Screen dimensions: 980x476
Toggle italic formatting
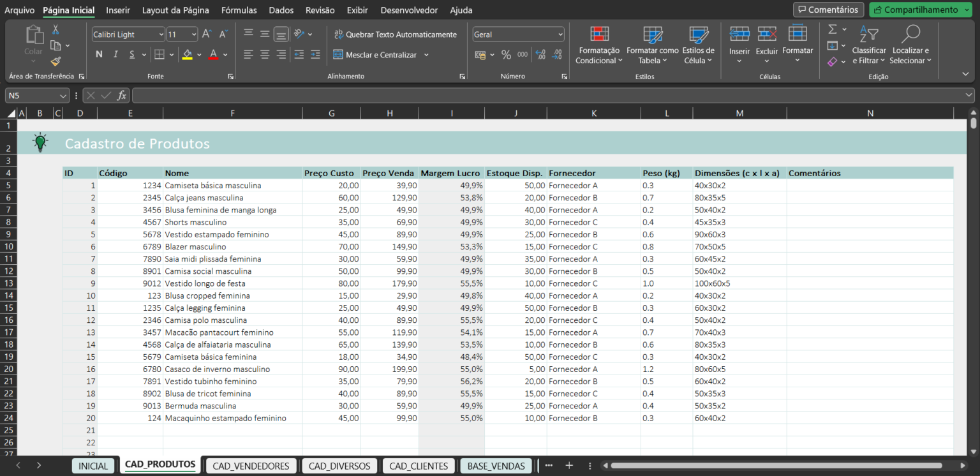115,54
